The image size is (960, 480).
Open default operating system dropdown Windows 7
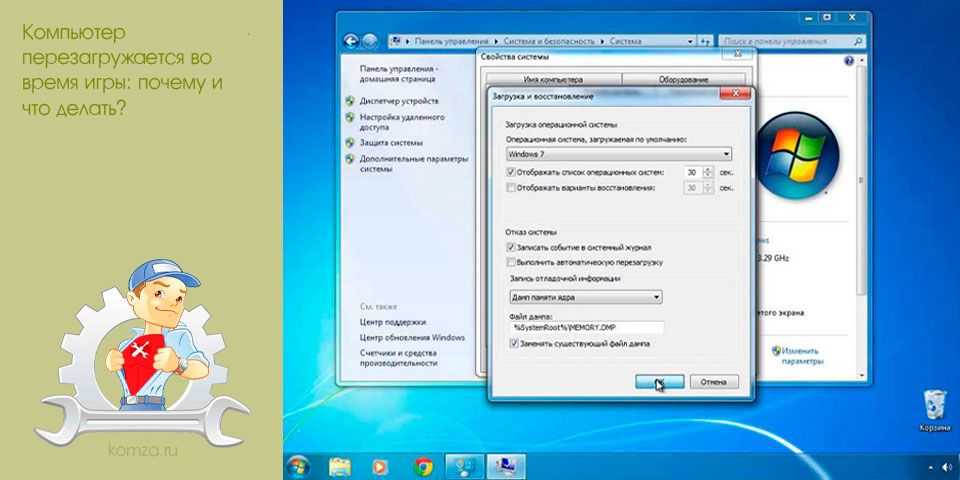(619, 154)
